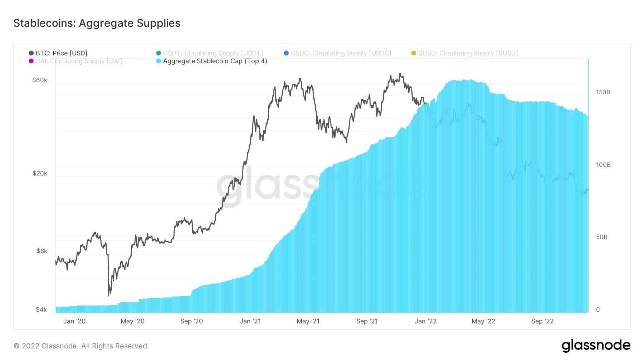Select the Jan '21 x-axis label
Screen dimensions: 644x362
coord(250,321)
